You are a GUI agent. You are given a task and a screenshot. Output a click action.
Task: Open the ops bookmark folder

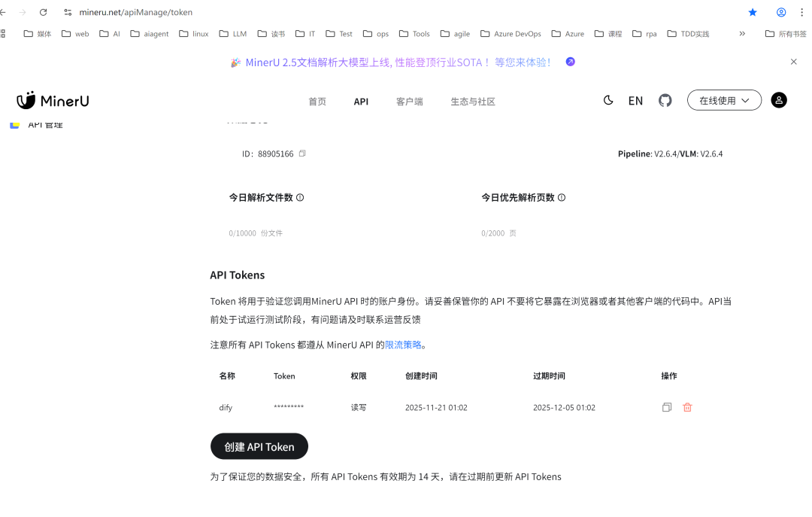(375, 34)
